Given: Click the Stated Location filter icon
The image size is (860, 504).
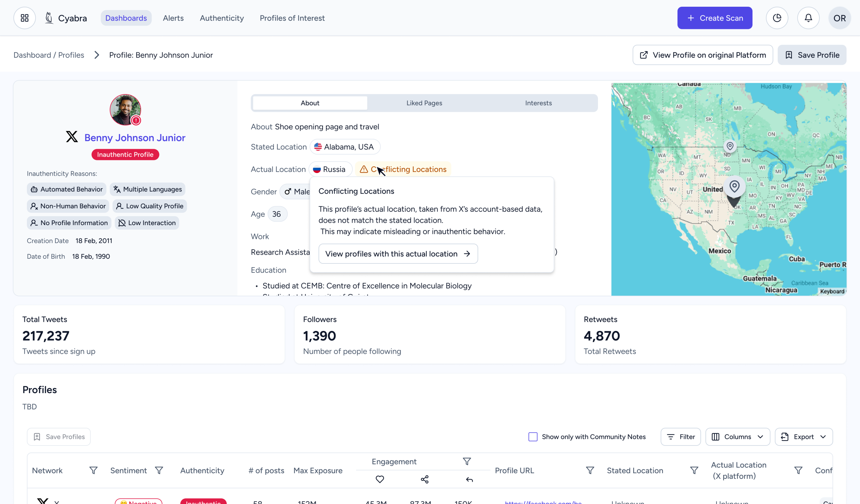Looking at the screenshot, I should 694,470.
